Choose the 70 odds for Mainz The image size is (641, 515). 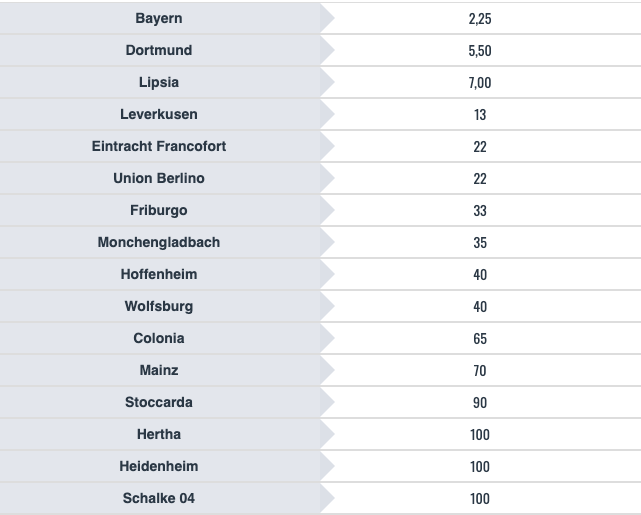(x=480, y=371)
